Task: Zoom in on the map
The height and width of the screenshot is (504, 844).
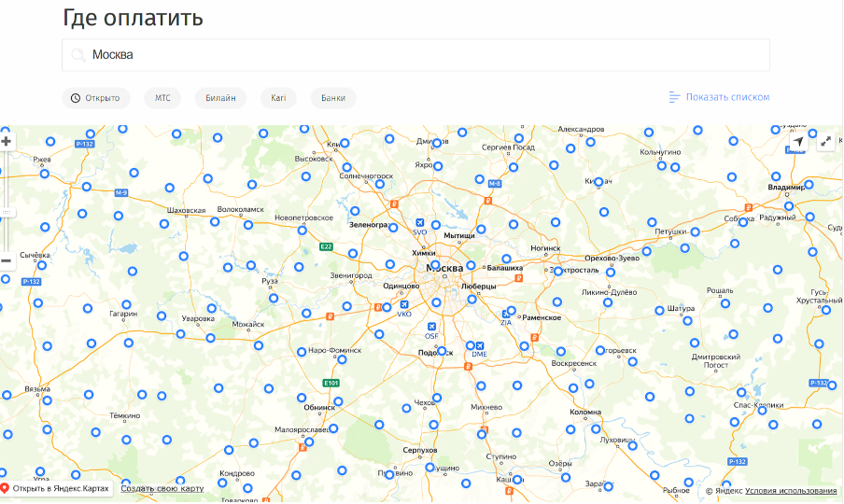Action: click(x=7, y=142)
